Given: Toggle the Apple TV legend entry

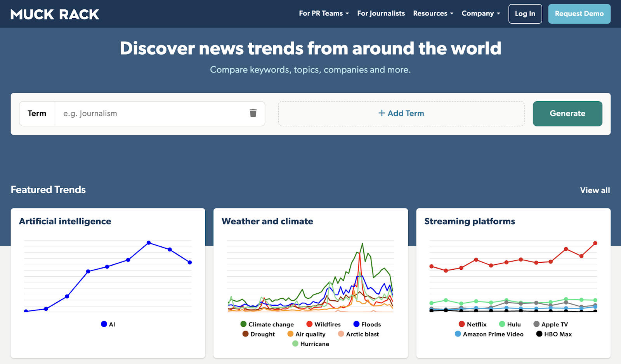Looking at the screenshot, I should tap(550, 324).
